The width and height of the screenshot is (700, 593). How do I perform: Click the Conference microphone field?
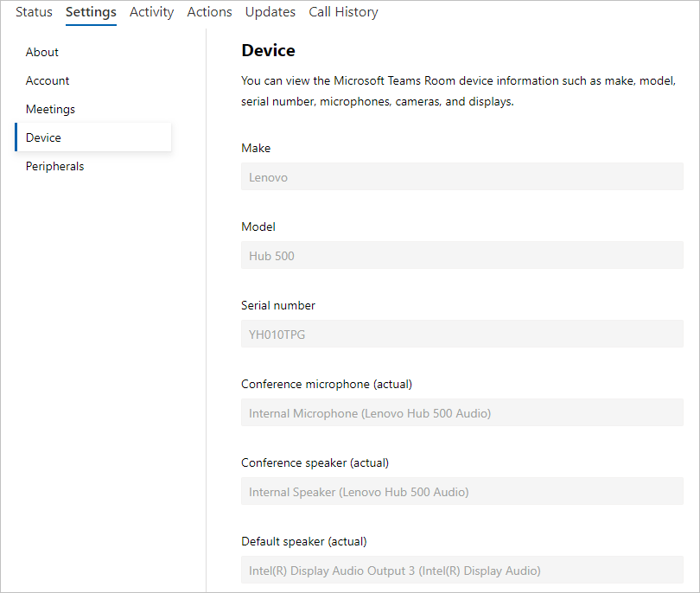click(x=462, y=412)
